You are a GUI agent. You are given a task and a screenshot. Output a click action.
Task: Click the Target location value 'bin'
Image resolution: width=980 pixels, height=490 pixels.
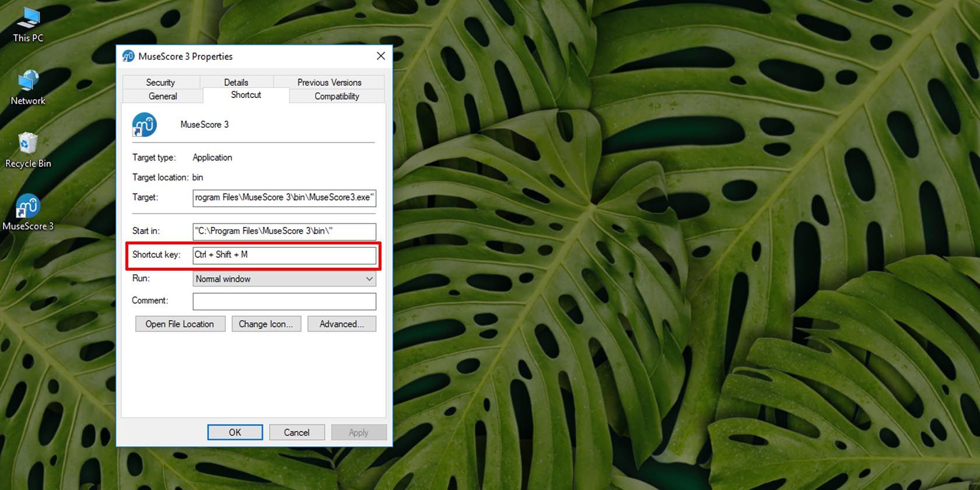[x=198, y=177]
